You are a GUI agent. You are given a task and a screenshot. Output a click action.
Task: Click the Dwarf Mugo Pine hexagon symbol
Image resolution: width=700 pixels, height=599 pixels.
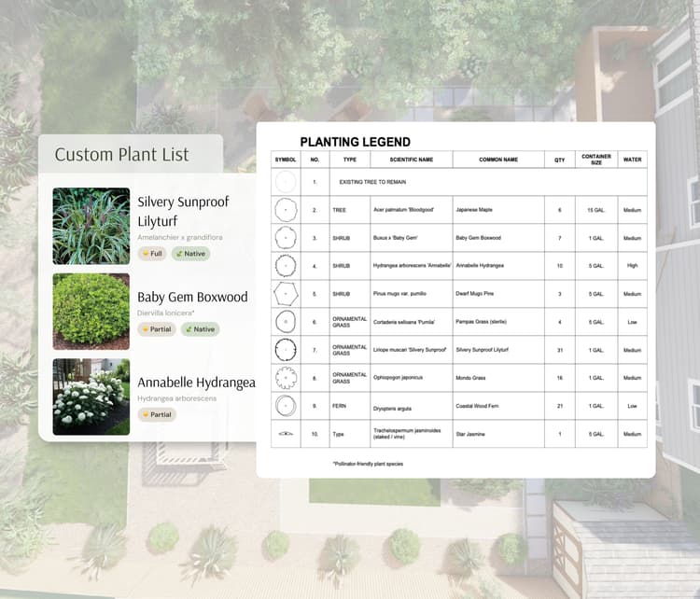click(286, 294)
